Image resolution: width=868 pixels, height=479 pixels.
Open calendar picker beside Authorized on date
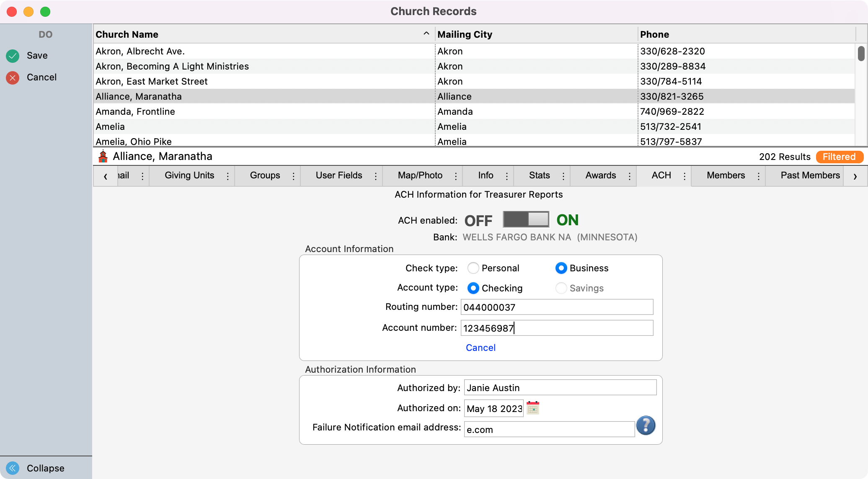tap(533, 408)
